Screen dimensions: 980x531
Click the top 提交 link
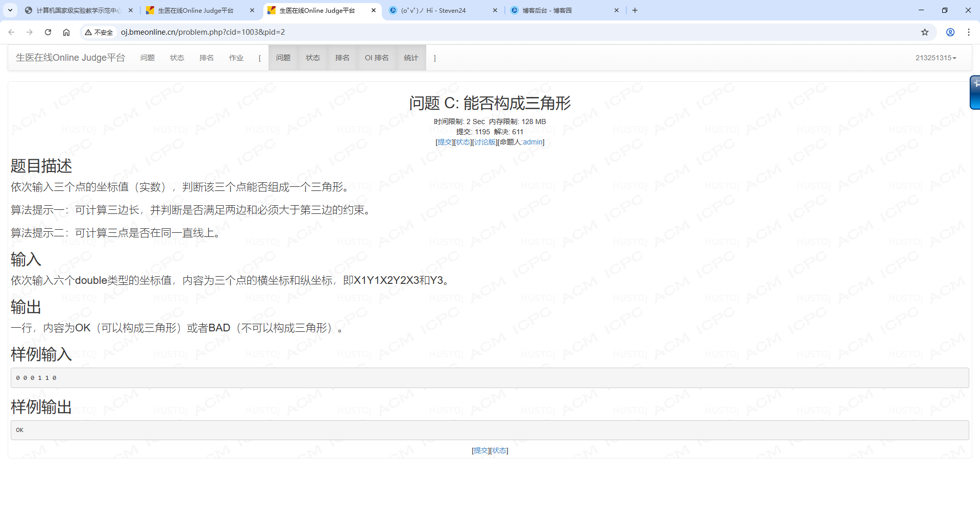click(445, 142)
